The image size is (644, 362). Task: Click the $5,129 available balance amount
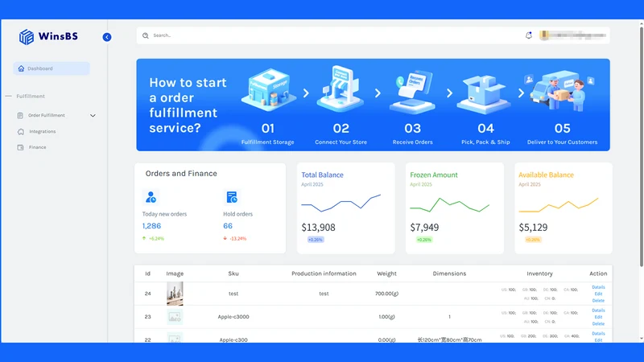coord(533,228)
